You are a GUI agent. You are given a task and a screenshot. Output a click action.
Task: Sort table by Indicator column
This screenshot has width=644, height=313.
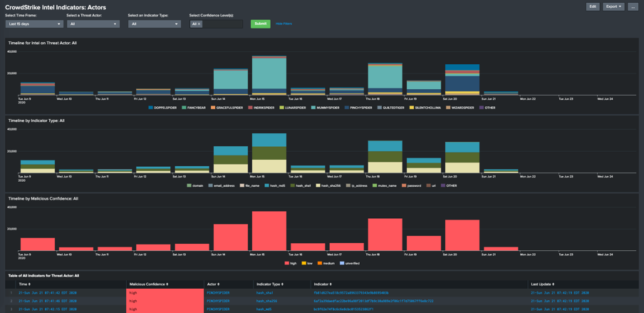(323, 284)
